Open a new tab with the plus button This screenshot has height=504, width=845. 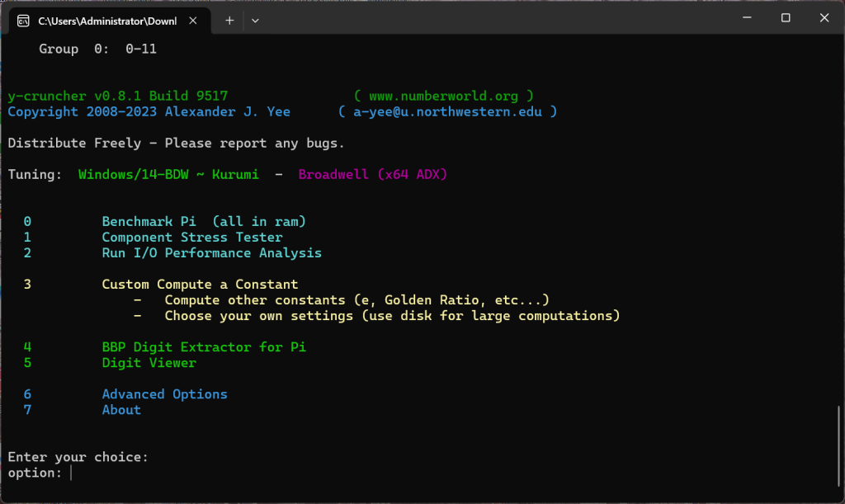pos(229,21)
